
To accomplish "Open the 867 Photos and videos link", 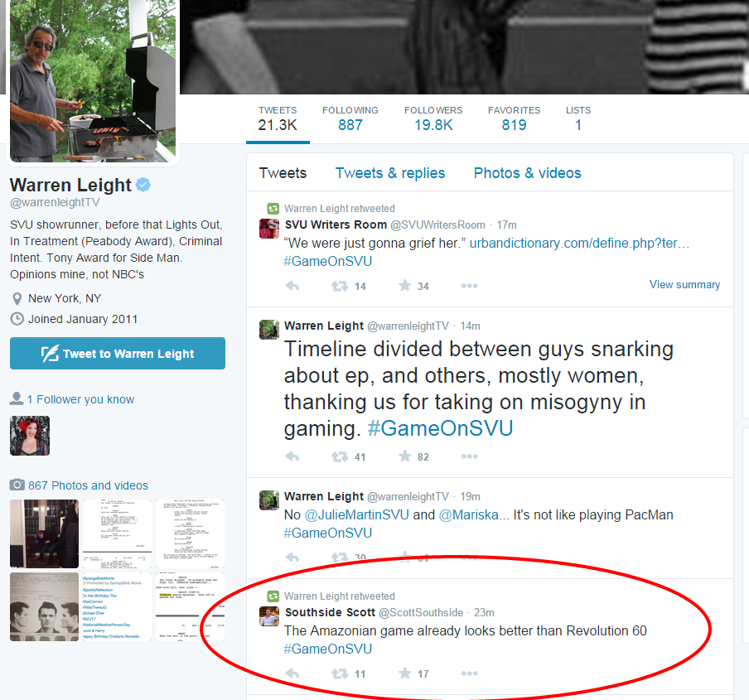I will (x=88, y=485).
